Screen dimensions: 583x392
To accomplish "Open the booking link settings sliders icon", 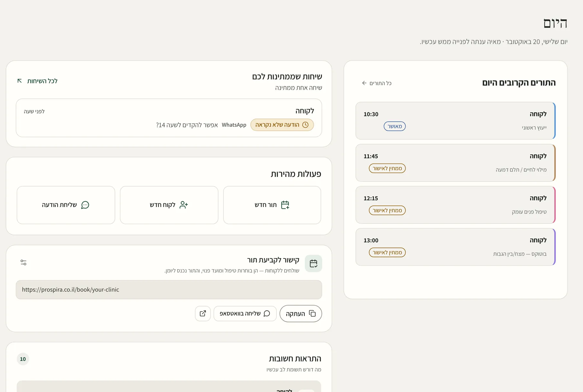I will point(23,262).
